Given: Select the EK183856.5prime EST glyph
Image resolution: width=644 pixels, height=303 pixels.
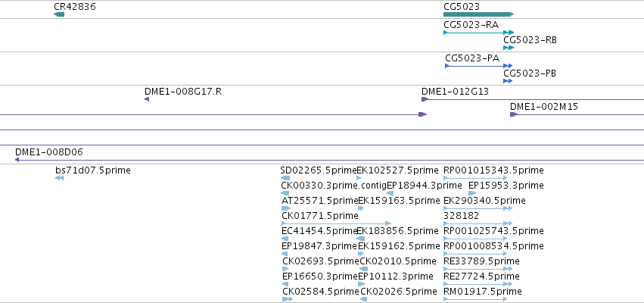Looking at the screenshot, I should 361,239.
